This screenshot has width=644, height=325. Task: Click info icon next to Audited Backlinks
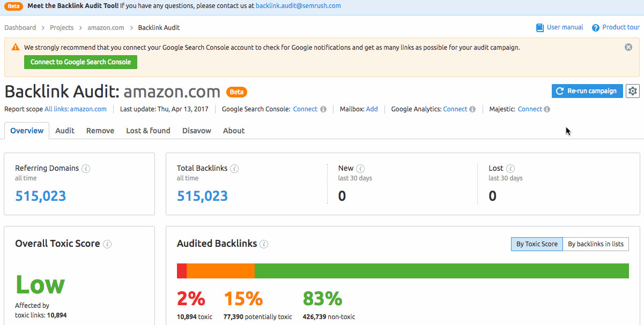[264, 244]
